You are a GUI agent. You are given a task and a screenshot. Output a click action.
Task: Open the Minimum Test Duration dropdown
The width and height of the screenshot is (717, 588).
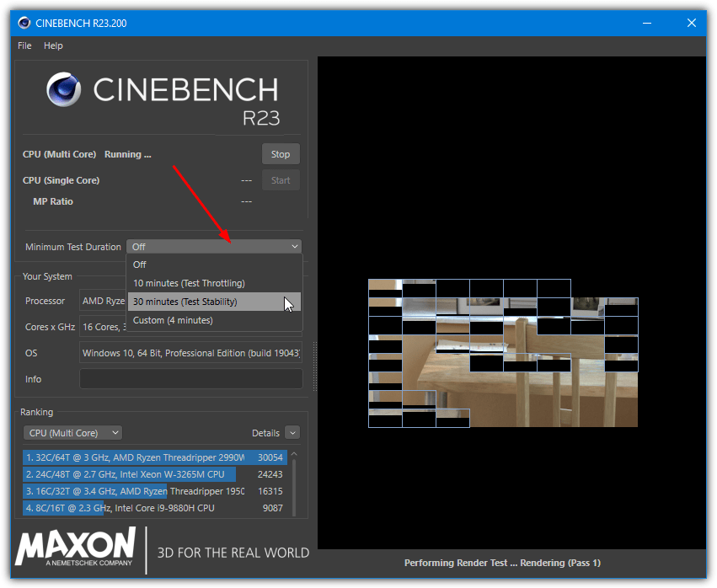(x=213, y=247)
